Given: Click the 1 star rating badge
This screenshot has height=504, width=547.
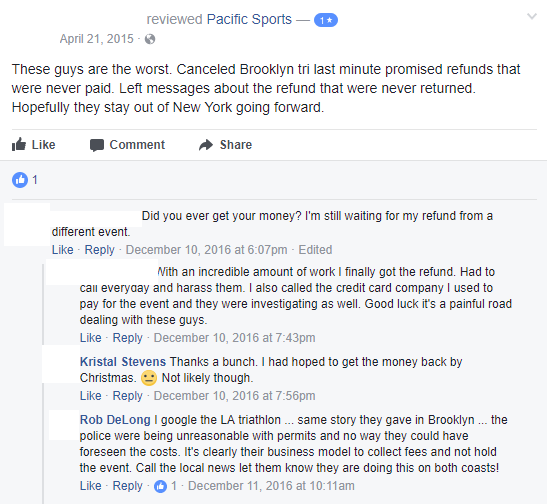Looking at the screenshot, I should (326, 20).
